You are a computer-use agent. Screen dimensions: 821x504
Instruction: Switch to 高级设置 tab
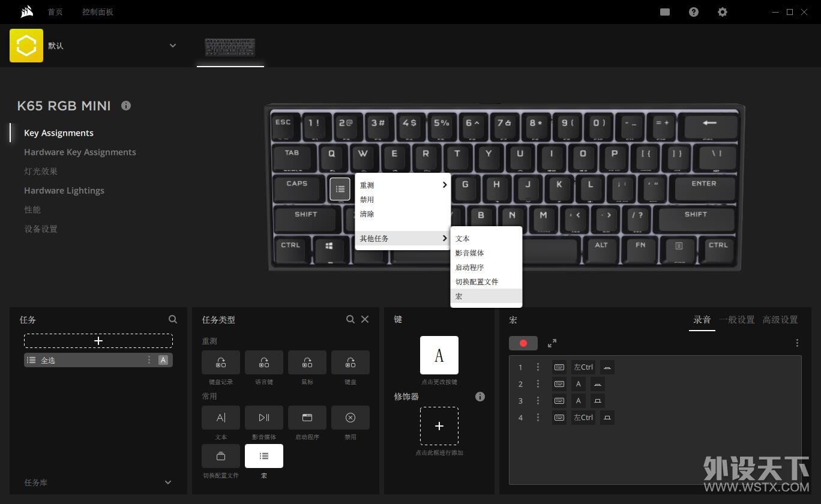(x=780, y=320)
